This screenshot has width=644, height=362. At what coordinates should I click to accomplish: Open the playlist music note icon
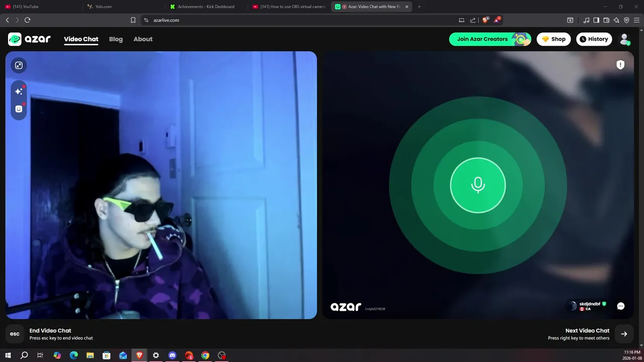coord(586,20)
